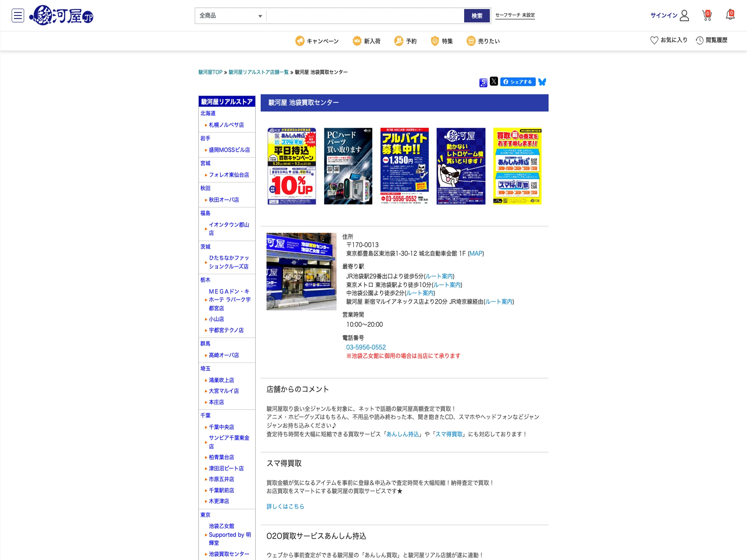Open スマ得買取 link in comment

[x=449, y=434]
